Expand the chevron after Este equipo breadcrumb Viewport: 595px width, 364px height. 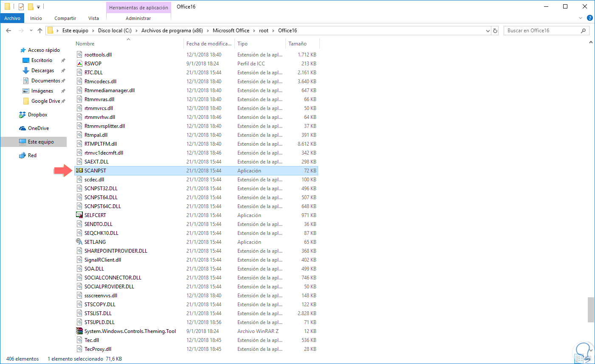[93, 31]
